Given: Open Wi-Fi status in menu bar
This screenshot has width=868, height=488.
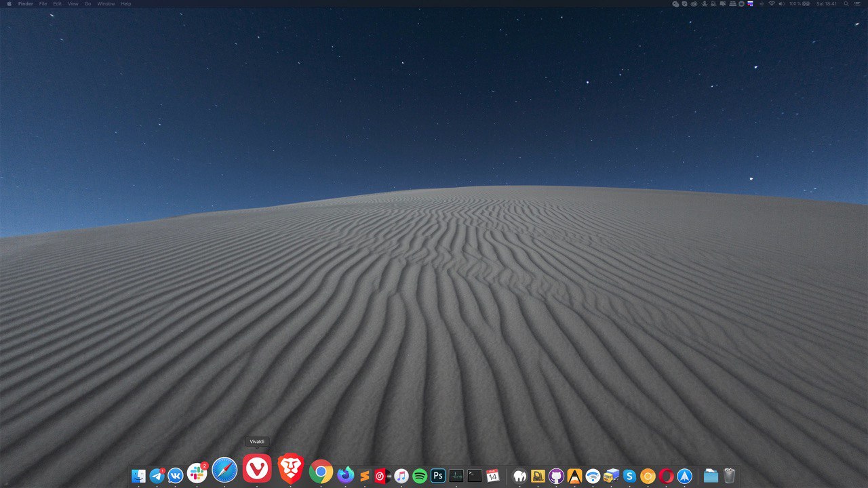Looking at the screenshot, I should 772,3.
